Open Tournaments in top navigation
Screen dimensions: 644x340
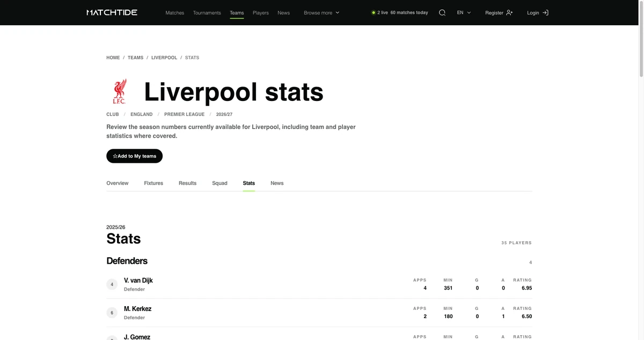[207, 12]
